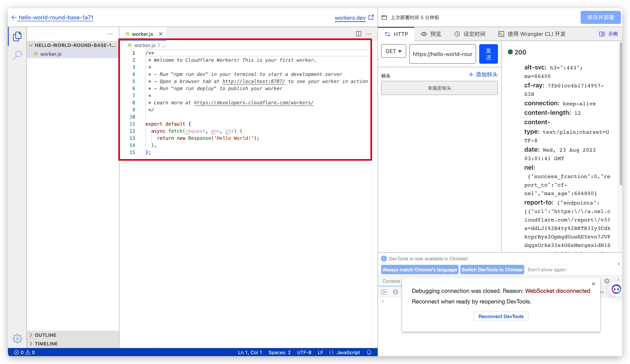Click the Ln 1, Col 1 status entry
The height and width of the screenshot is (364, 630).
click(x=250, y=352)
